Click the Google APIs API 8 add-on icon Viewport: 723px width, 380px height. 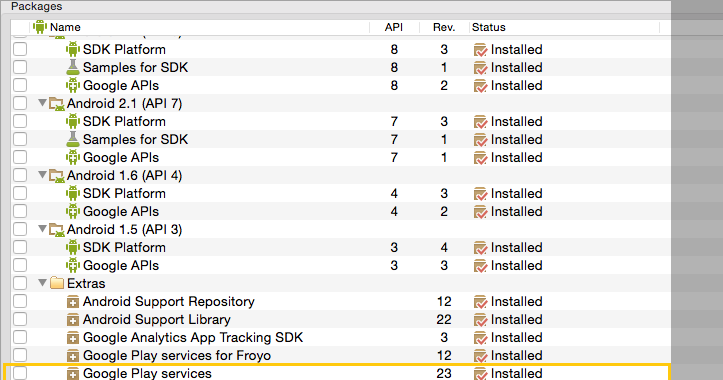click(72, 85)
